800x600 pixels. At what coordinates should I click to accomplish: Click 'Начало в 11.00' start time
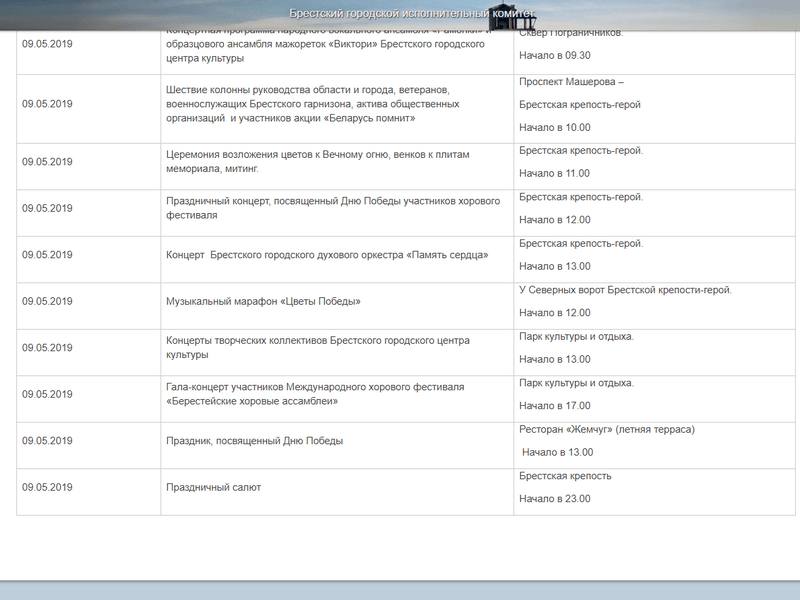555,173
